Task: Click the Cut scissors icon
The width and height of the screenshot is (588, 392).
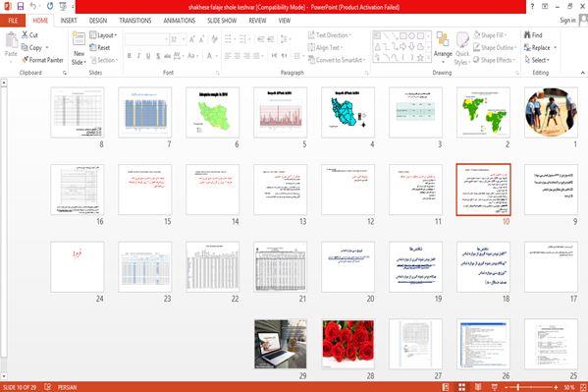Action: tap(25, 35)
